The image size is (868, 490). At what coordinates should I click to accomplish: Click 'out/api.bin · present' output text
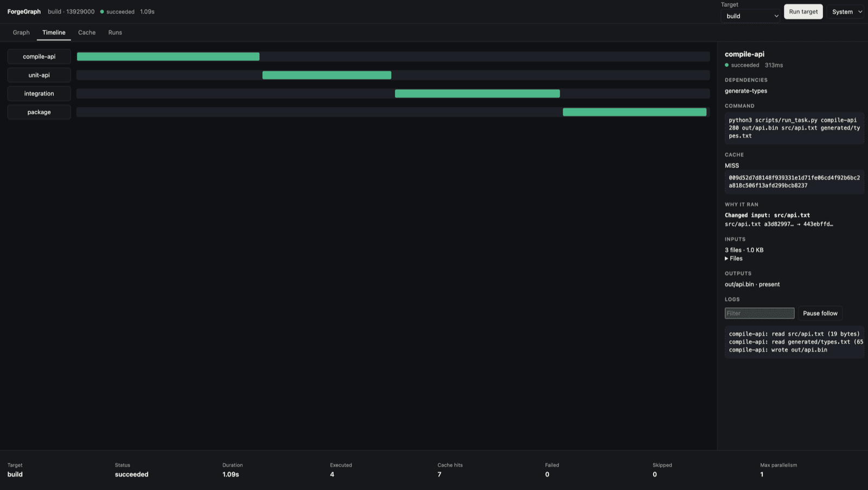752,284
